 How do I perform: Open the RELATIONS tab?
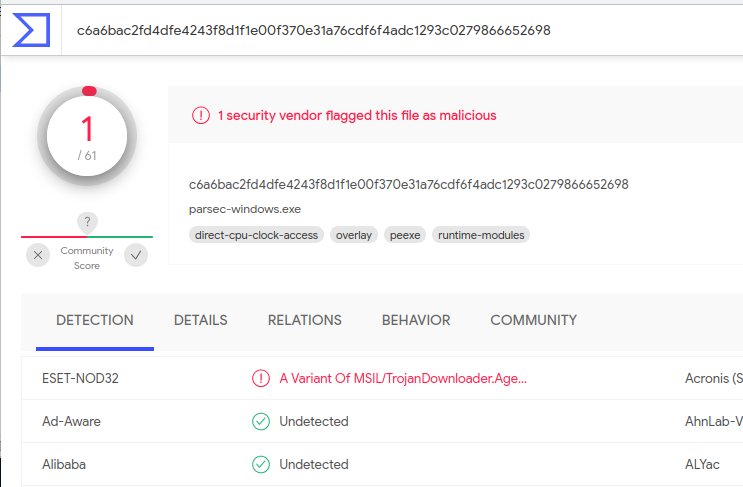coord(305,320)
